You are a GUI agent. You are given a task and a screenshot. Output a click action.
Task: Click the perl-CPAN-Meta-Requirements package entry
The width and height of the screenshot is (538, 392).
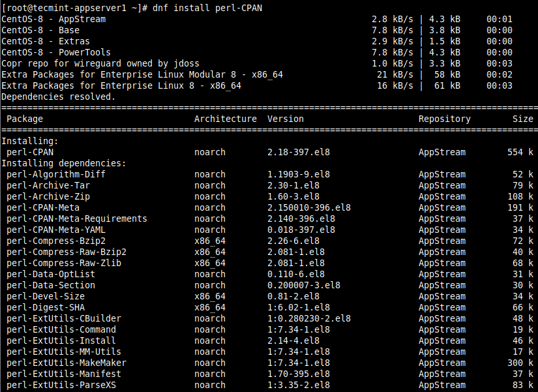[x=77, y=219]
